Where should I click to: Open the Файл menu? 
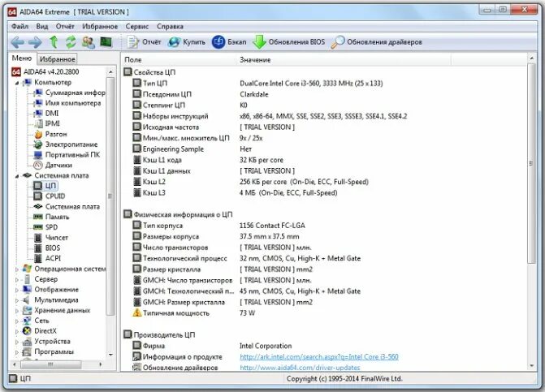pyautogui.click(x=19, y=27)
